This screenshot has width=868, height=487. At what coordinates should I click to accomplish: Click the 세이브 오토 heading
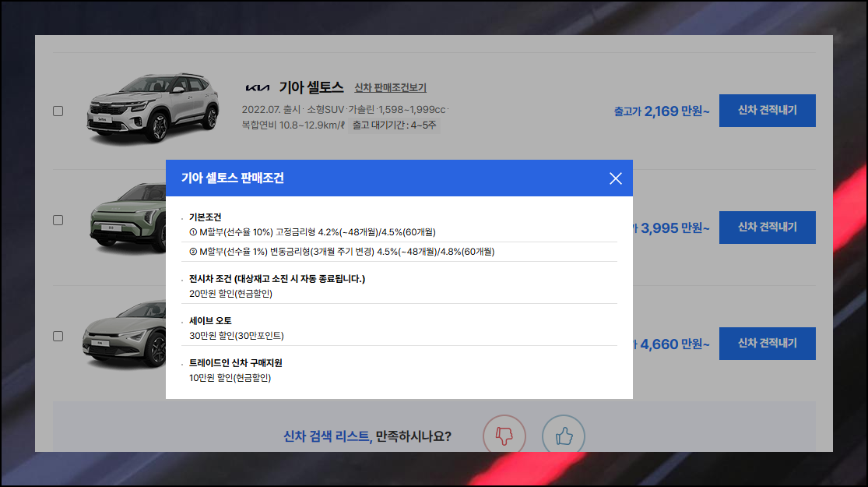coord(210,321)
